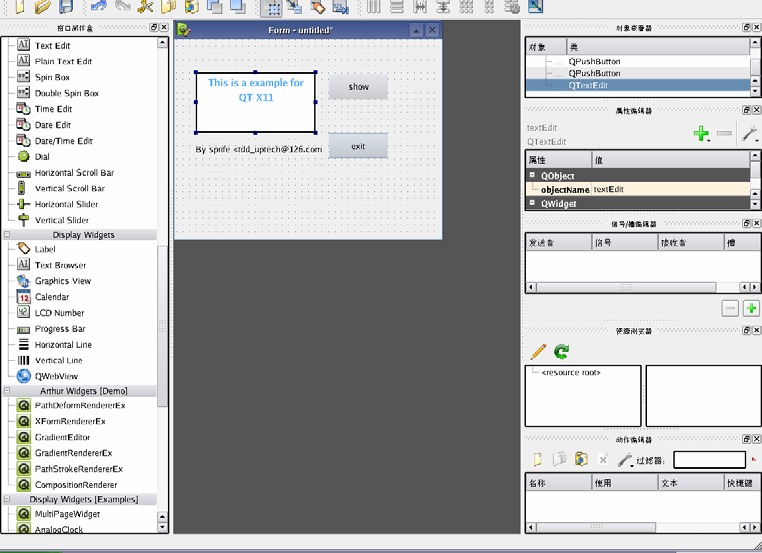Screen dimensions: 762x553
Task: Click the action editor filter input field
Action: [x=709, y=460]
